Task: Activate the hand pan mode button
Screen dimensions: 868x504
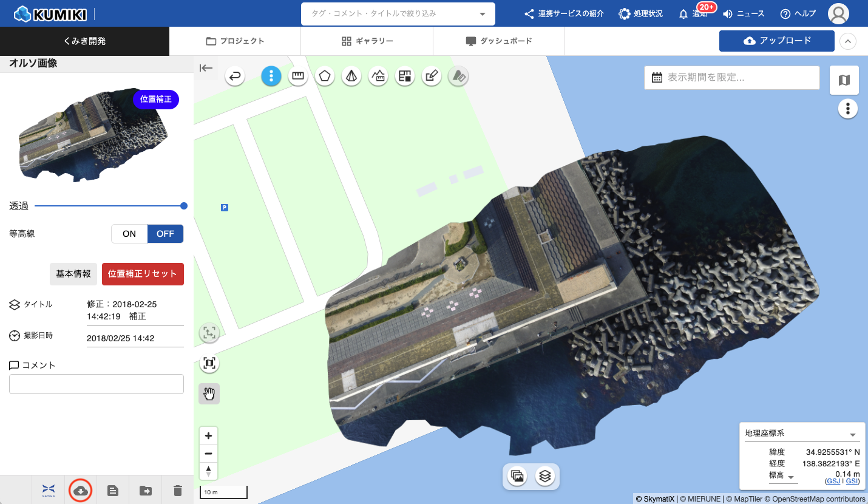Action: [209, 394]
